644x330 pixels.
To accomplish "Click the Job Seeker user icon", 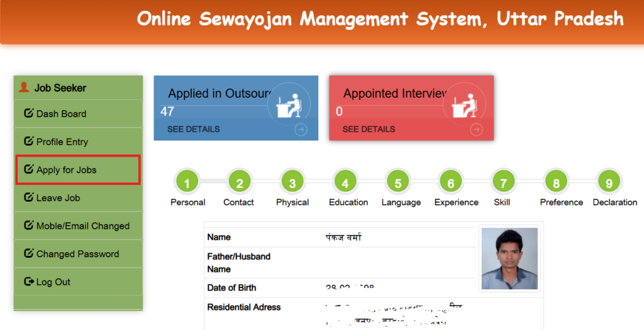I will pyautogui.click(x=24, y=87).
